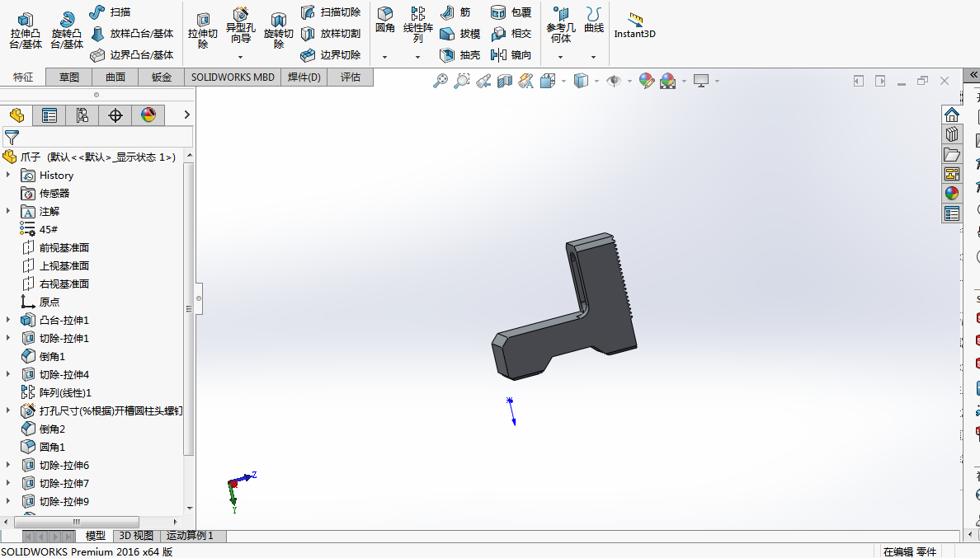This screenshot has width=980, height=558.
Task: Expand the 切除-拉伸1 feature
Action: tap(8, 338)
